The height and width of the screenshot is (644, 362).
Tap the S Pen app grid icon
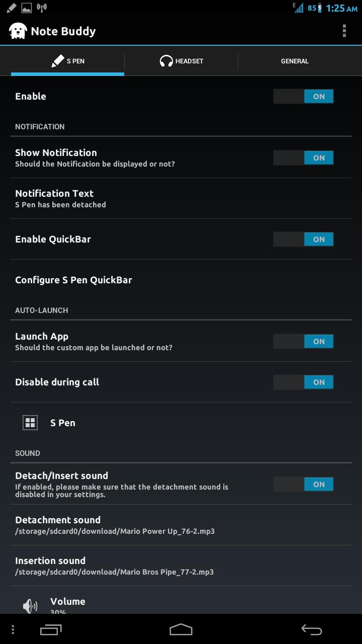(x=30, y=423)
